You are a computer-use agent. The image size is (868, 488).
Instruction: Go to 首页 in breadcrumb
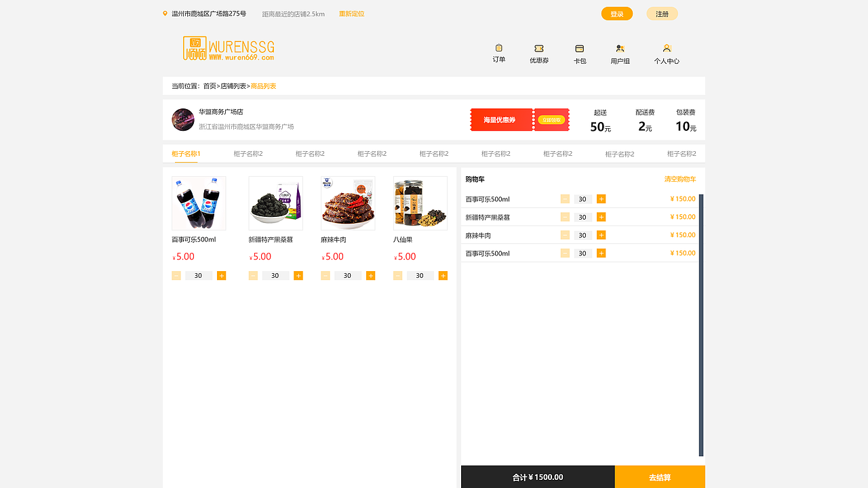(210, 86)
